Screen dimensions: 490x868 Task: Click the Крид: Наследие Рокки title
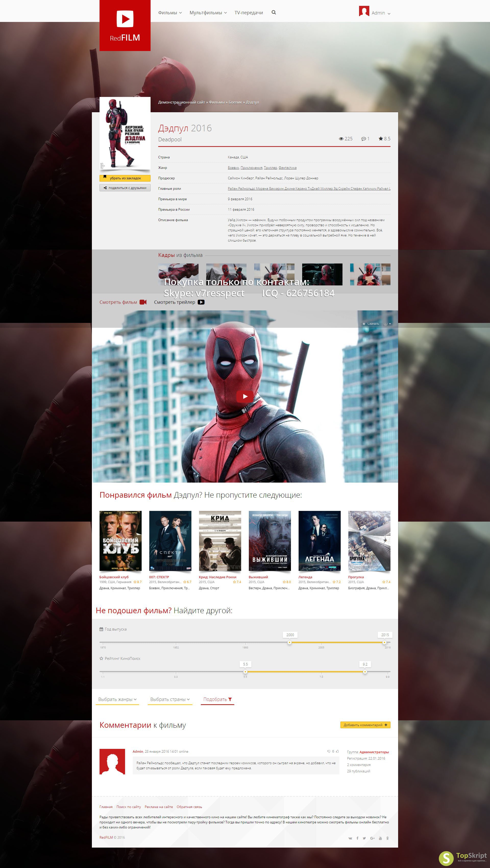click(x=217, y=577)
